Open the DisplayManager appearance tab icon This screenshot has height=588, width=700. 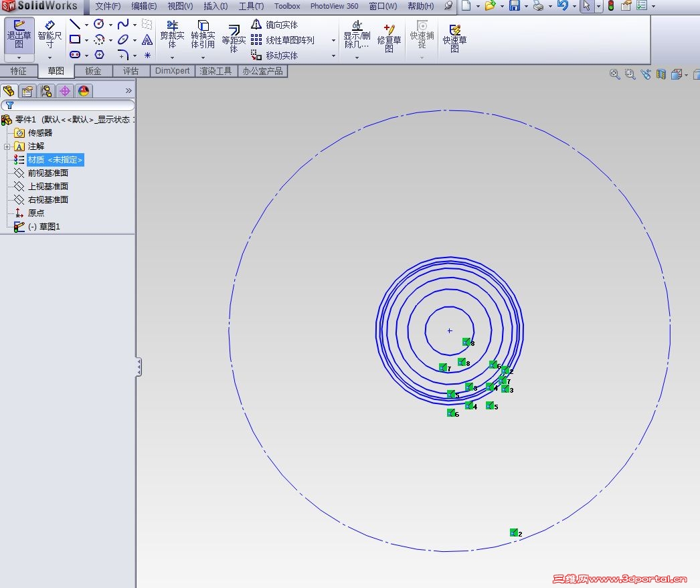[x=84, y=91]
